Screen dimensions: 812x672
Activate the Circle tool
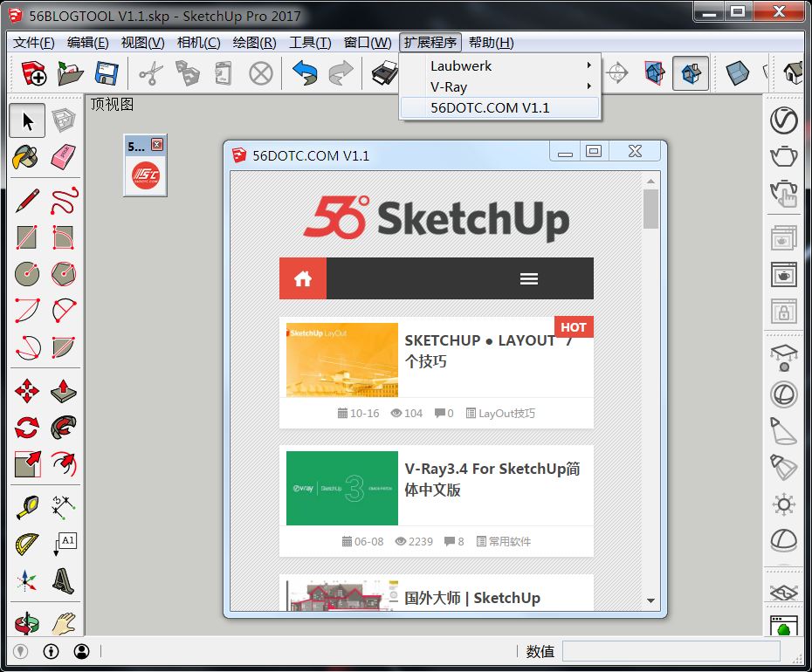pos(26,273)
